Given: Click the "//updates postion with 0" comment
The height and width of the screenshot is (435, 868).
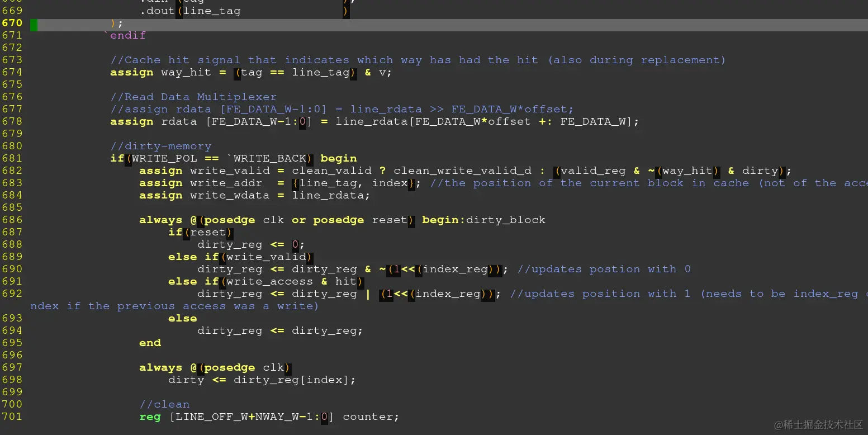Looking at the screenshot, I should pyautogui.click(x=604, y=269).
